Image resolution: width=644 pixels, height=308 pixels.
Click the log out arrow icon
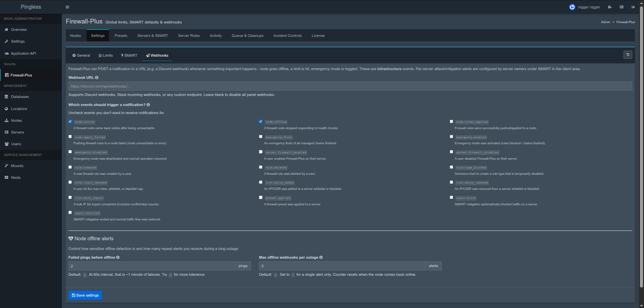click(633, 7)
